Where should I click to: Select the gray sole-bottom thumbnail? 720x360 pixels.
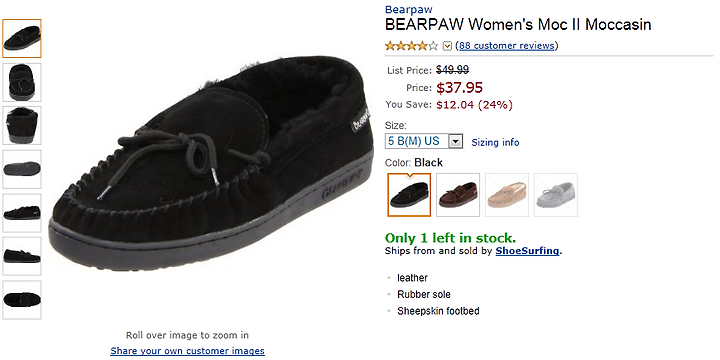point(22,169)
